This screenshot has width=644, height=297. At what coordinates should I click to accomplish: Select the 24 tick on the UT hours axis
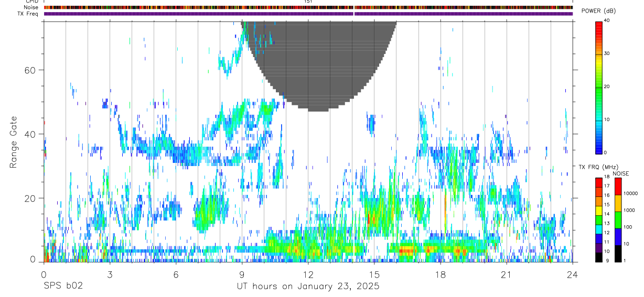click(x=572, y=274)
